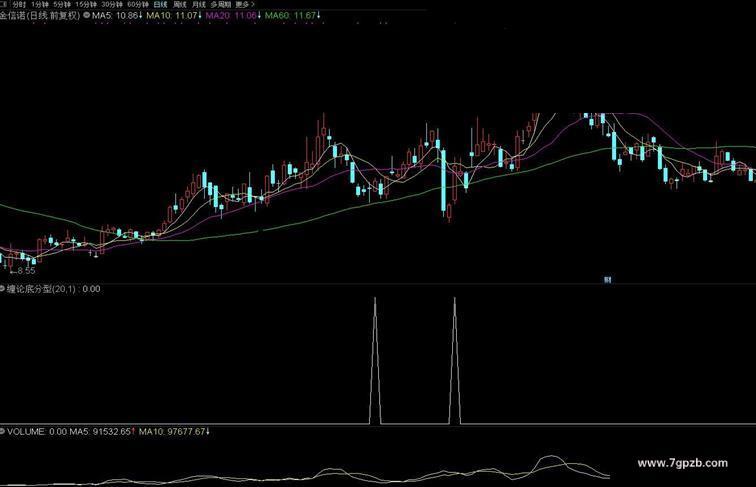Viewport: 756px width, 487px height.
Task: Click the purple MA20: 11.06 indicator label
Action: [x=233, y=15]
